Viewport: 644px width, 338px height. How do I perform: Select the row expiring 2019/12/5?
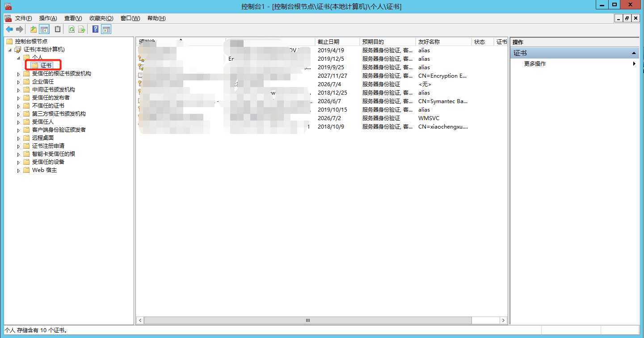[x=321, y=59]
